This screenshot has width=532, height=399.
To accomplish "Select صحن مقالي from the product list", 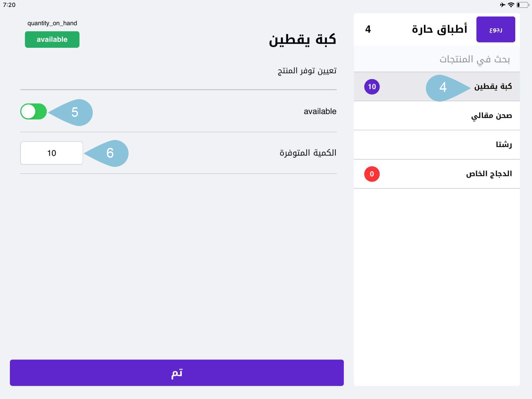I will point(491,116).
